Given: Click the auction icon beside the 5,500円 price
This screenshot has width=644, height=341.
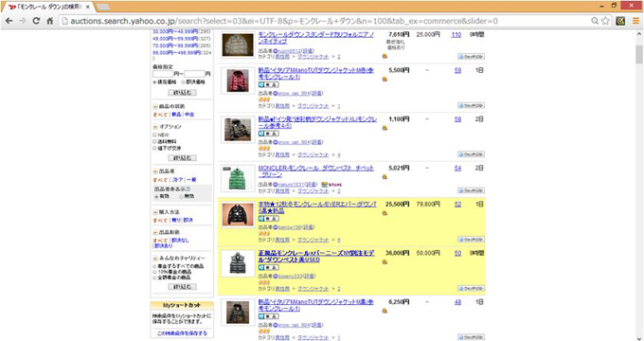Looking at the screenshot, I should 385,79.
